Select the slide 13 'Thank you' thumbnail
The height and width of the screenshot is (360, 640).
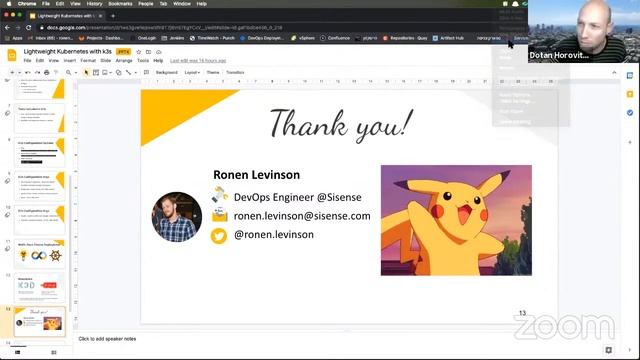pos(40,322)
